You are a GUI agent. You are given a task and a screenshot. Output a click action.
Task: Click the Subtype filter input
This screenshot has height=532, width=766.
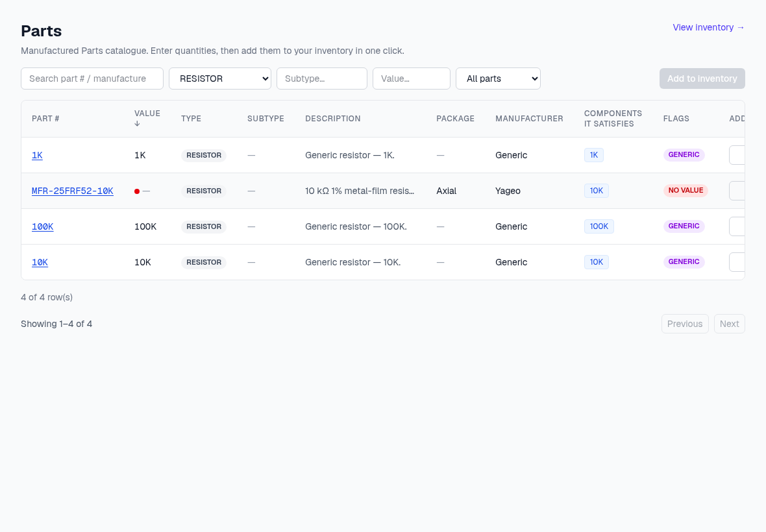click(321, 79)
